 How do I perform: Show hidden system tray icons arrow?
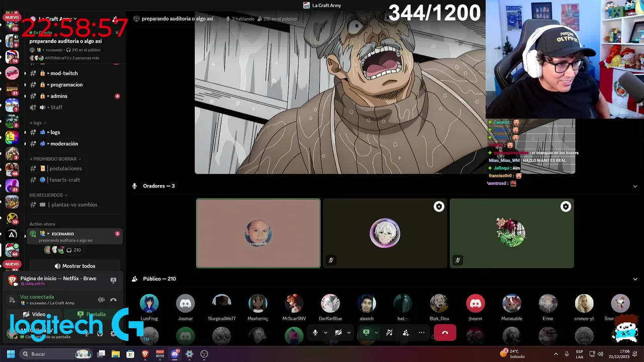point(556,354)
